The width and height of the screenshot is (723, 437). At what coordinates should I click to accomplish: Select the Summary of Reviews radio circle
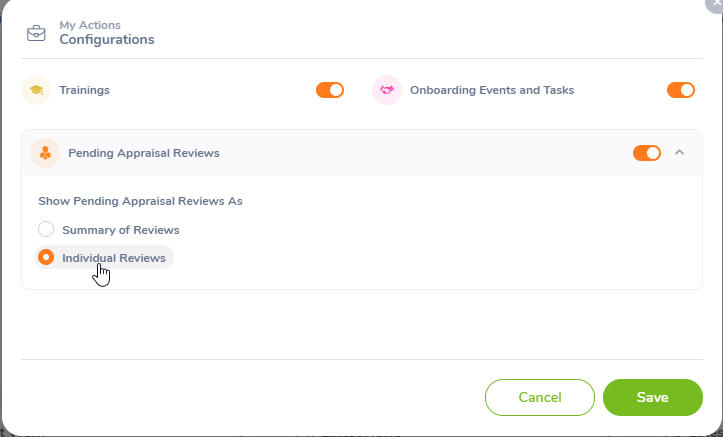coord(46,229)
